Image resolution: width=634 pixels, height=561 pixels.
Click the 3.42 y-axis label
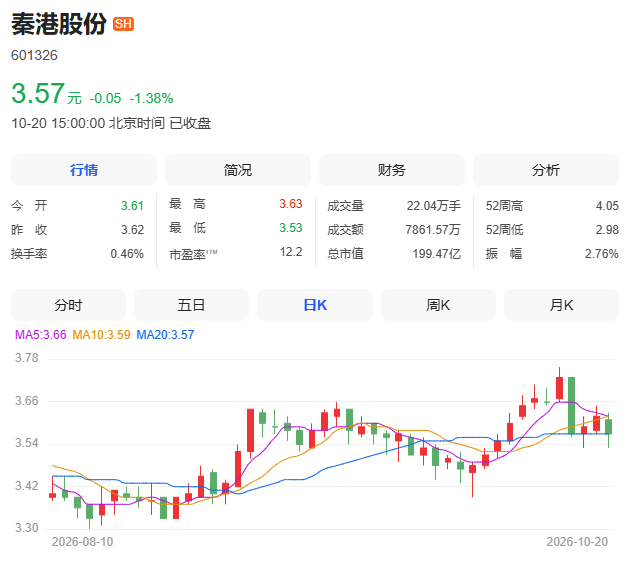click(x=27, y=486)
